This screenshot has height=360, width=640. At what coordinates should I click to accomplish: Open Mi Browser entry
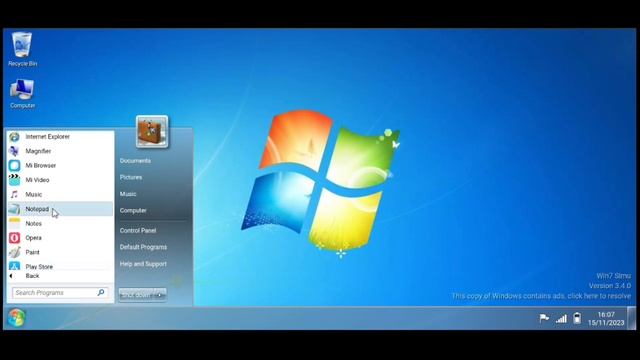tap(60, 165)
